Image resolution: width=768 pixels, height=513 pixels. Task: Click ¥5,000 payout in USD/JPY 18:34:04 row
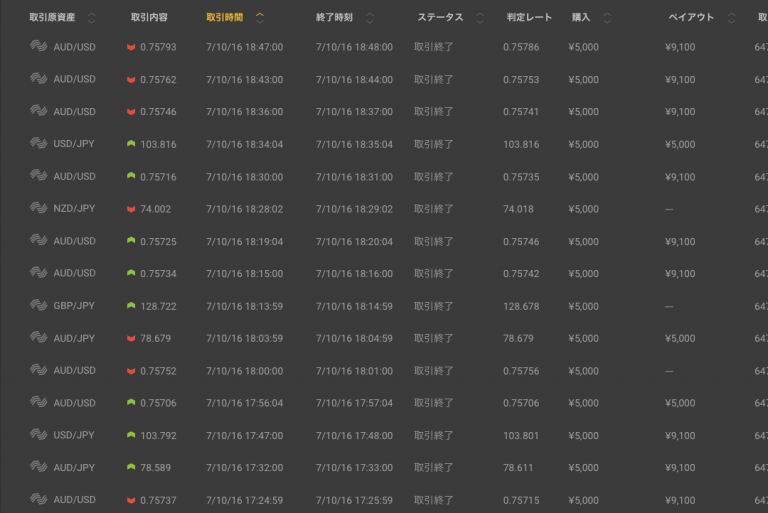[x=680, y=145]
